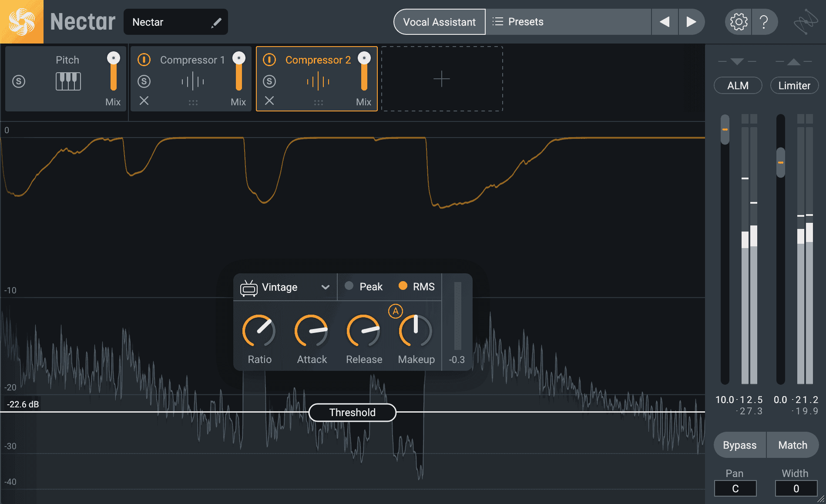Click Compressor 1 waveform icon
Screen dimensions: 826x504
click(x=193, y=81)
